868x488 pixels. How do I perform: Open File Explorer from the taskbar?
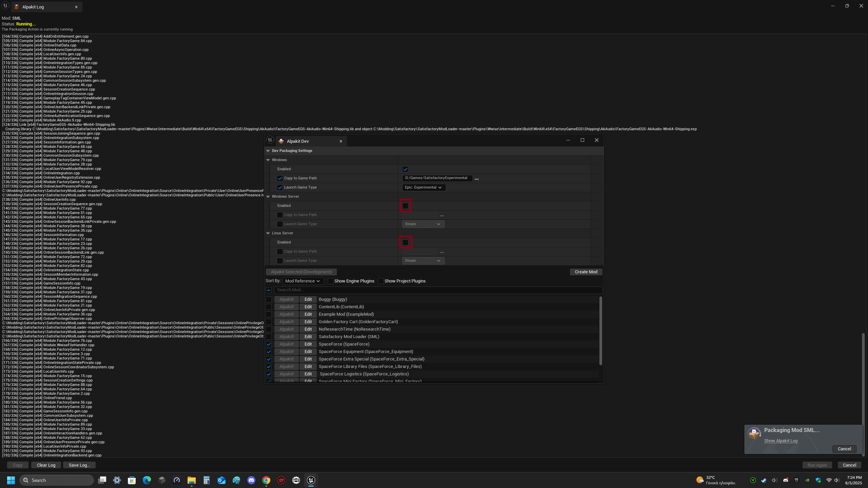pyautogui.click(x=192, y=480)
